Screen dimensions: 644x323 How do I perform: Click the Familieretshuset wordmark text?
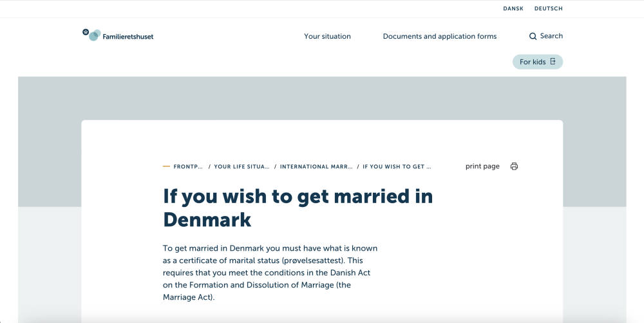point(128,37)
